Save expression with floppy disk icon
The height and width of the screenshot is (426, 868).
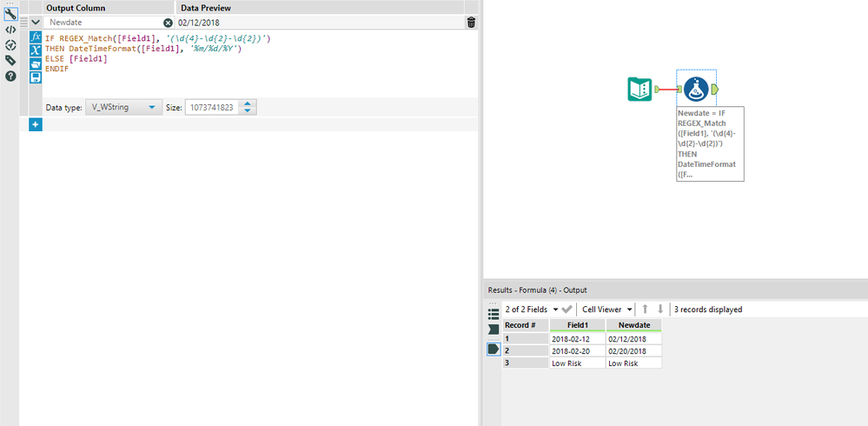(x=36, y=77)
